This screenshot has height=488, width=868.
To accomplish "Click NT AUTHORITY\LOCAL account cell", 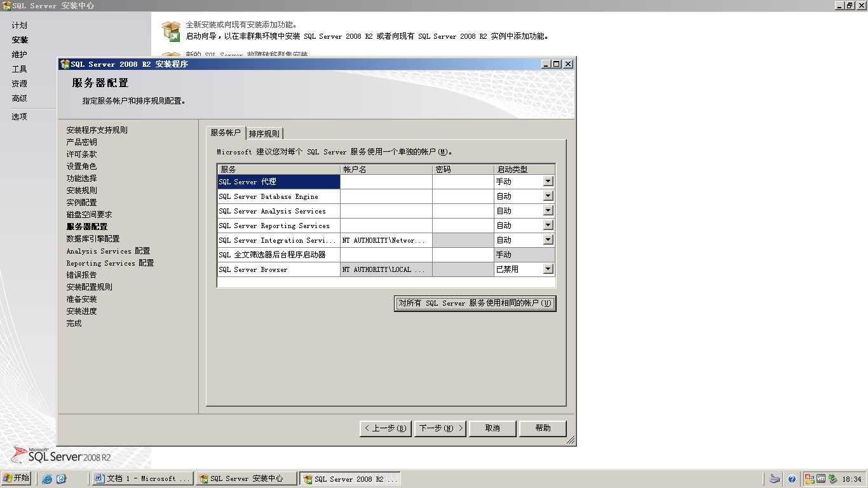I will pos(386,269).
